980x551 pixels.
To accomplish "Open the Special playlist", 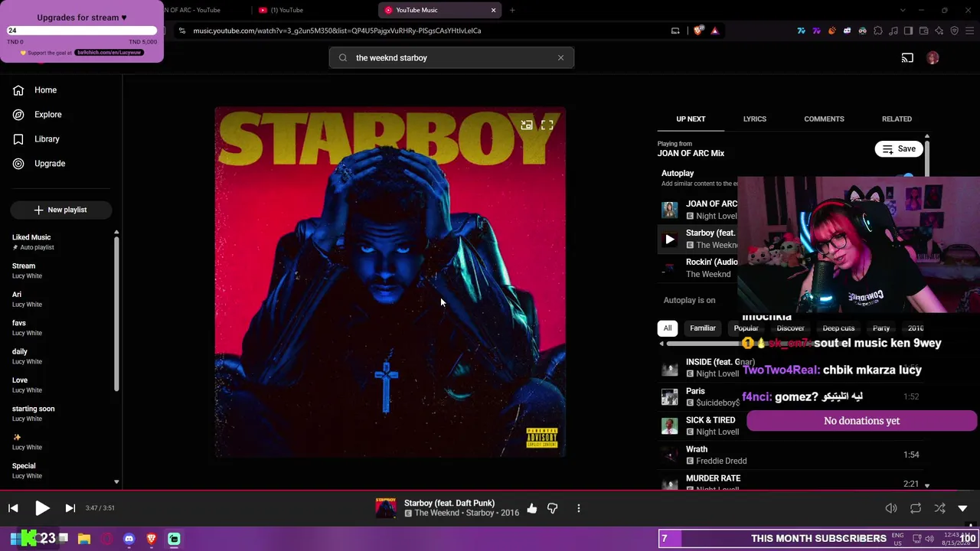I will point(27,471).
